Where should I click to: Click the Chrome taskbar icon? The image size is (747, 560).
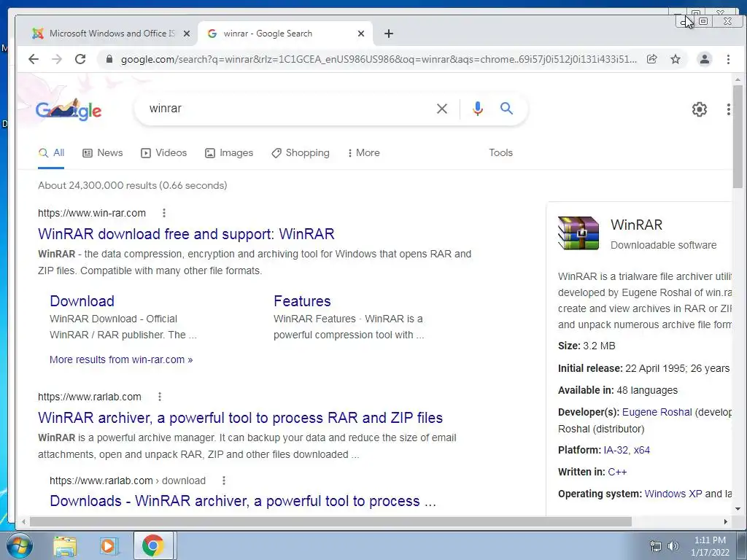pos(153,545)
